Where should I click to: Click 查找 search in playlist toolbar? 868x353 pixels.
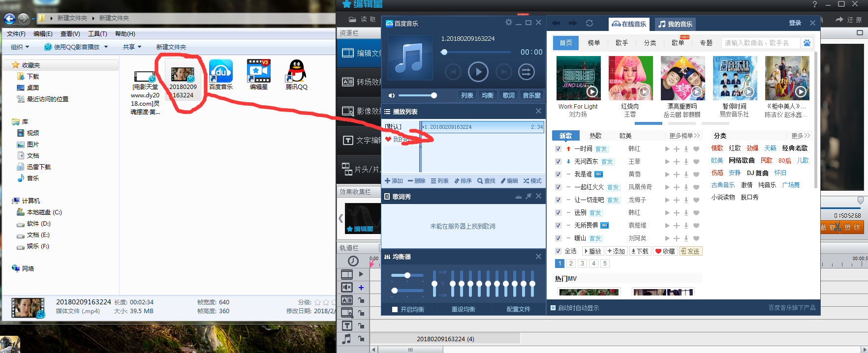pos(486,181)
